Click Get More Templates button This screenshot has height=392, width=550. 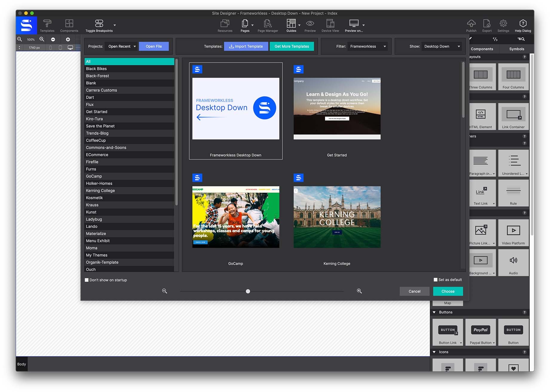pyautogui.click(x=292, y=46)
